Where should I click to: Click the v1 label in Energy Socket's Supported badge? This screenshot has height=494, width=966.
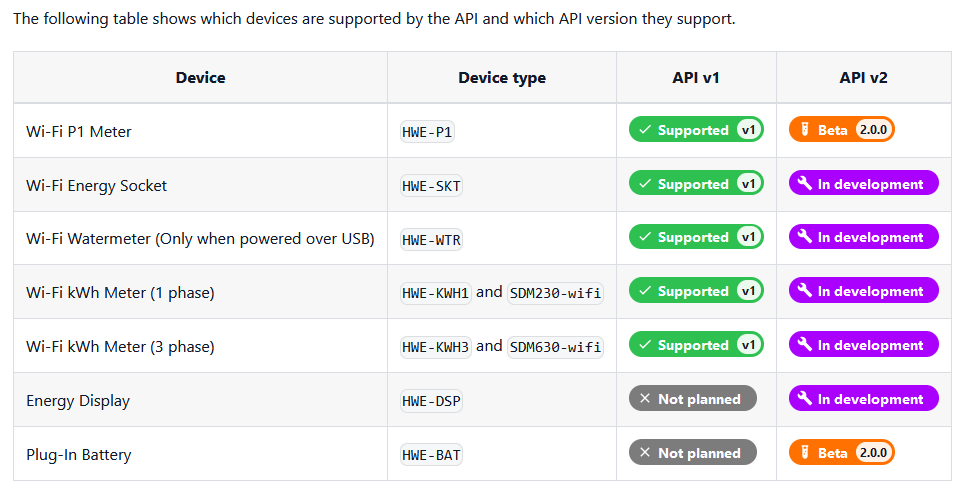tap(749, 183)
